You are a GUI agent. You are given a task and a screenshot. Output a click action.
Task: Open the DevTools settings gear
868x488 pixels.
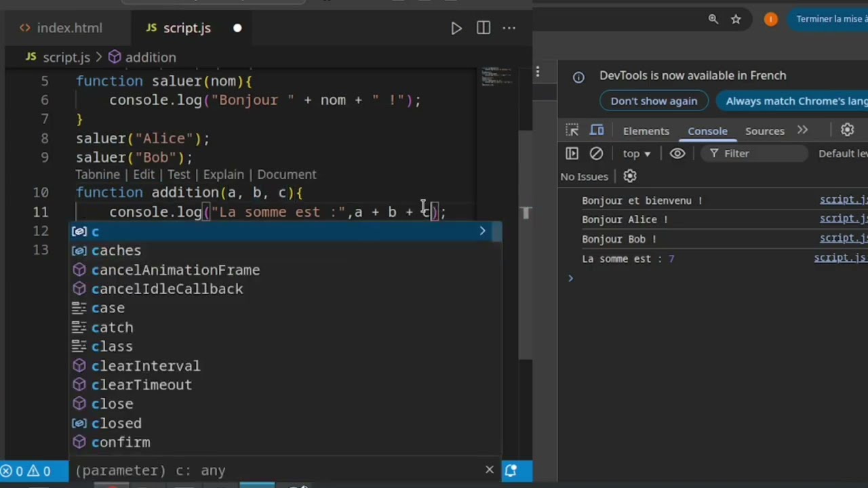[847, 130]
